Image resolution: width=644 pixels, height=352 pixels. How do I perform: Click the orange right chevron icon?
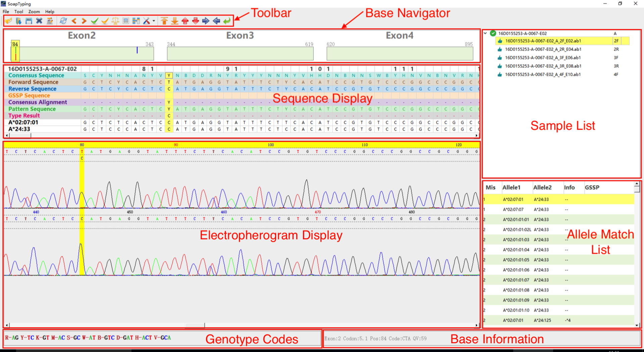coord(84,21)
